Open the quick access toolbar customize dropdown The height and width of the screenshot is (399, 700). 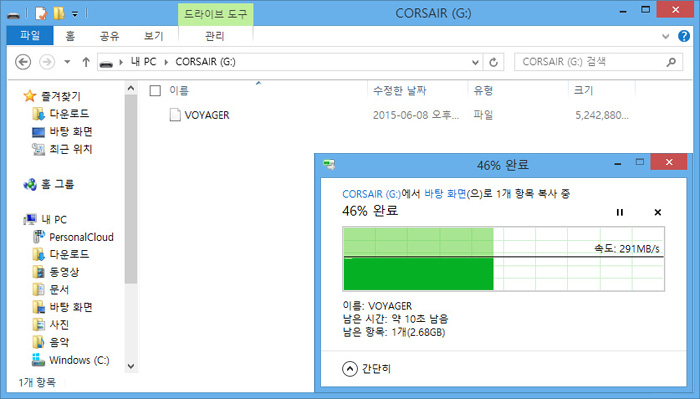point(75,14)
